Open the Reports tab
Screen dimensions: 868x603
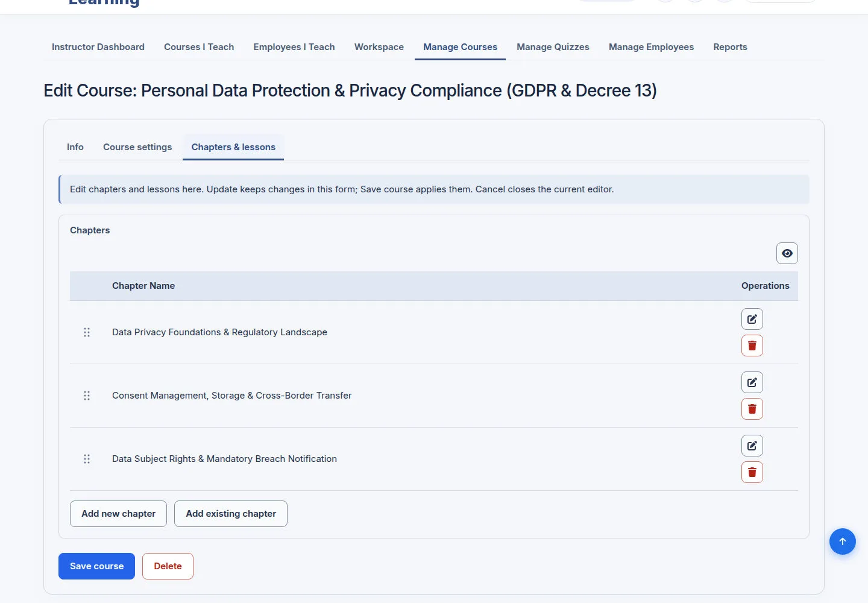(730, 47)
